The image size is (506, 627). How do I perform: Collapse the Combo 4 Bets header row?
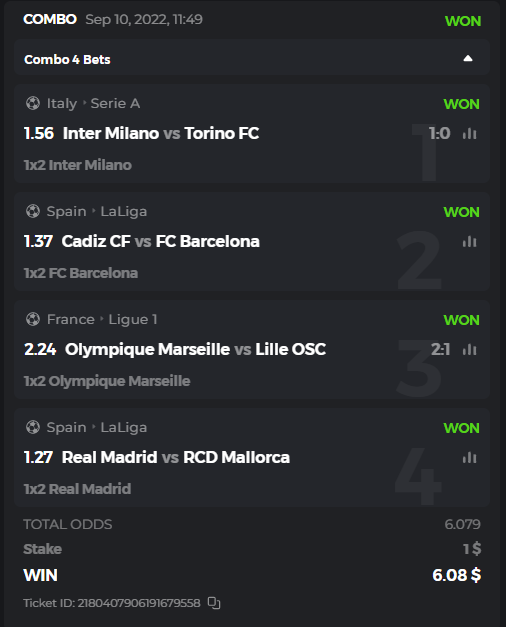tap(252, 57)
